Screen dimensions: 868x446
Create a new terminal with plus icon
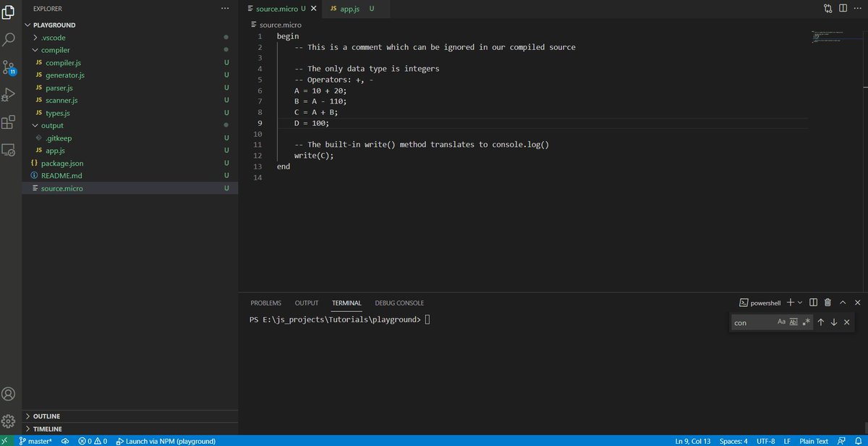[x=791, y=303]
